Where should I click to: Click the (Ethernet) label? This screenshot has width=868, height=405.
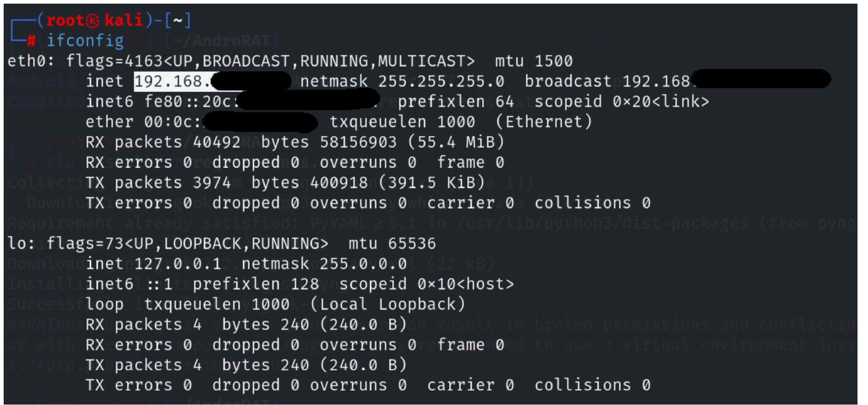tap(544, 122)
